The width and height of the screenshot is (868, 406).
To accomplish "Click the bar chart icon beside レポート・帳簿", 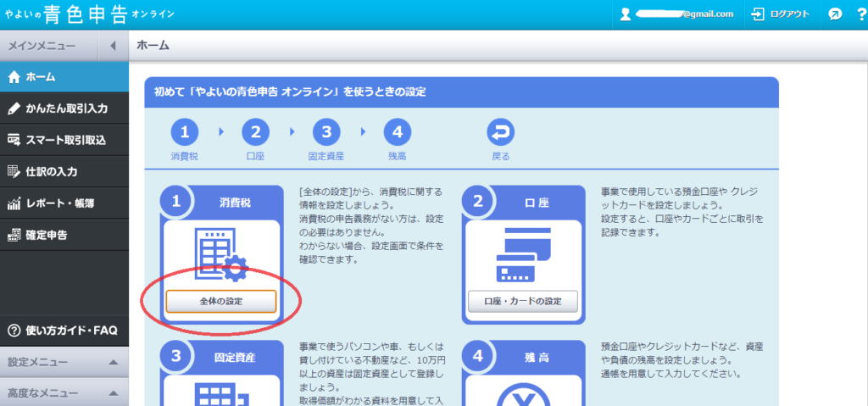I will [14, 203].
